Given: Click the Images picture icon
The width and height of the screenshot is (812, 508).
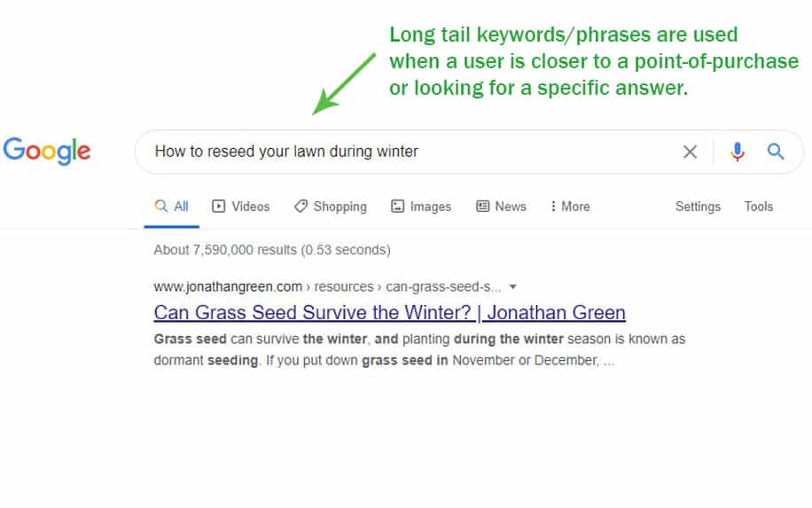Looking at the screenshot, I should point(397,206).
